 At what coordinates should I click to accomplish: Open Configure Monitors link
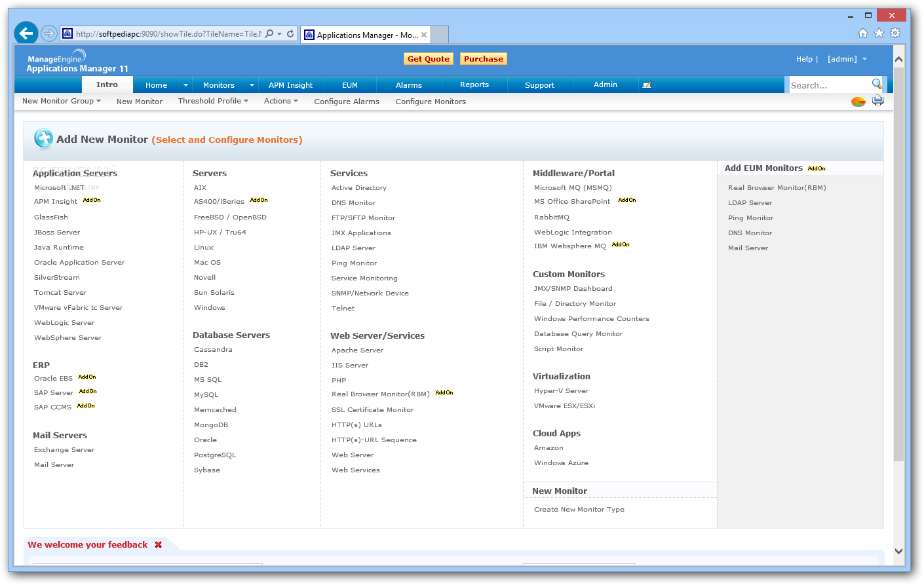pyautogui.click(x=431, y=102)
